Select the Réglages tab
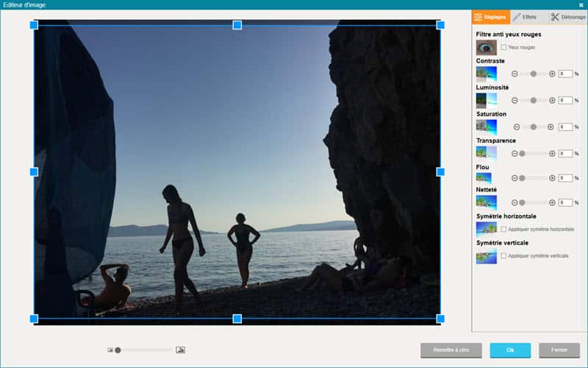The height and width of the screenshot is (368, 588). click(490, 16)
